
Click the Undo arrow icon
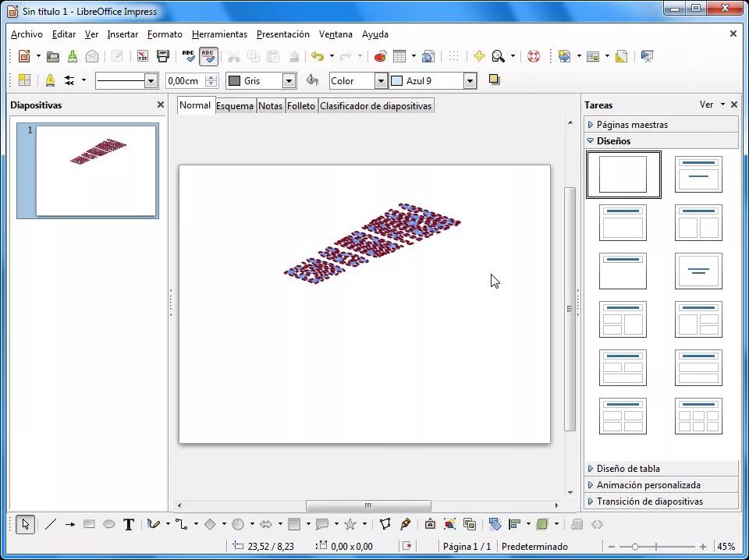point(318,56)
